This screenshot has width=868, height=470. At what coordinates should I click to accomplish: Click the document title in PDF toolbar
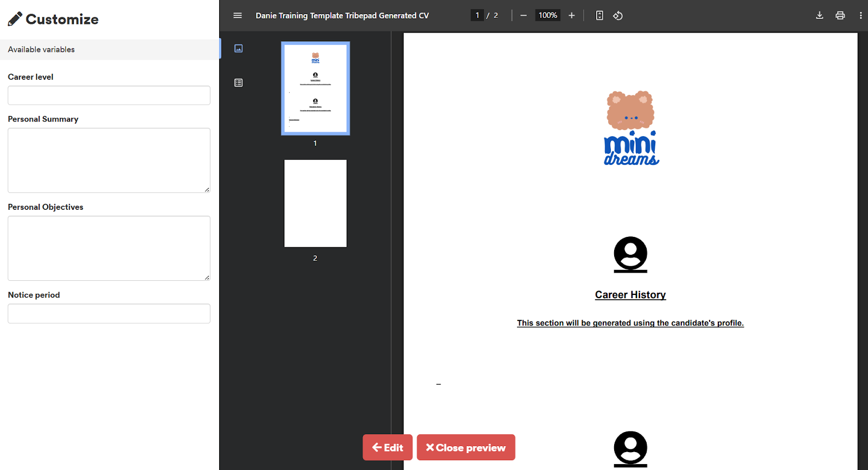coord(342,16)
